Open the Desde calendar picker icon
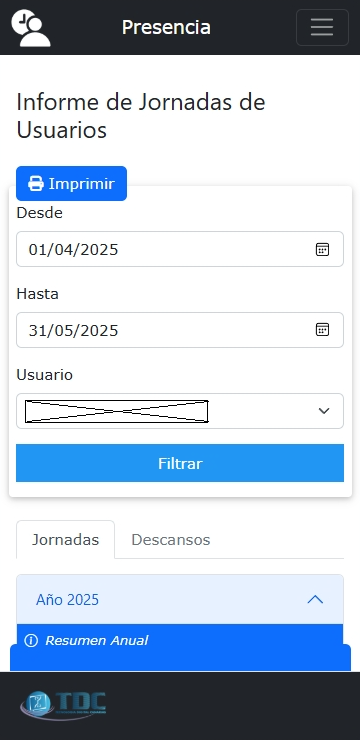 click(x=322, y=249)
